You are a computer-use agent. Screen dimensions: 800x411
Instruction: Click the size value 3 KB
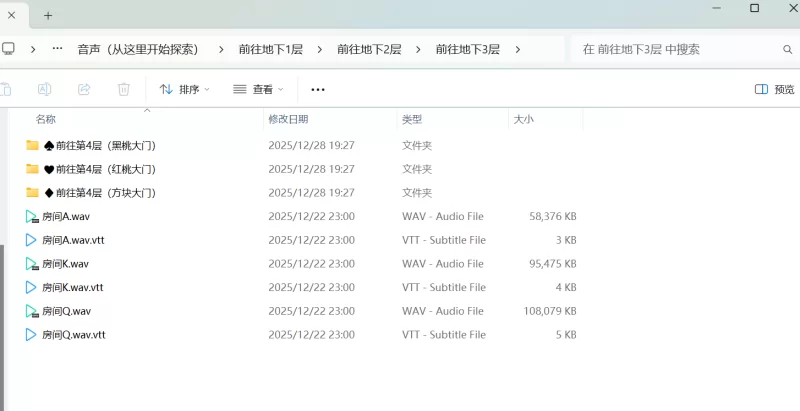pyautogui.click(x=566, y=240)
